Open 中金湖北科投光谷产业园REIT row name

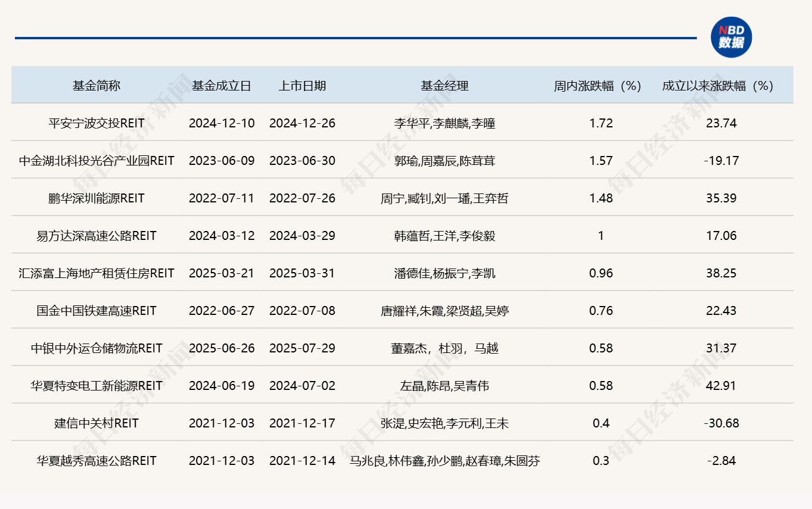[x=97, y=161]
